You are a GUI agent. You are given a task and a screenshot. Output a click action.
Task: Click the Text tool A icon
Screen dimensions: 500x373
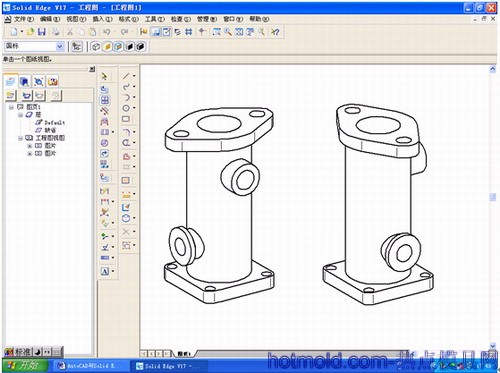(105, 271)
